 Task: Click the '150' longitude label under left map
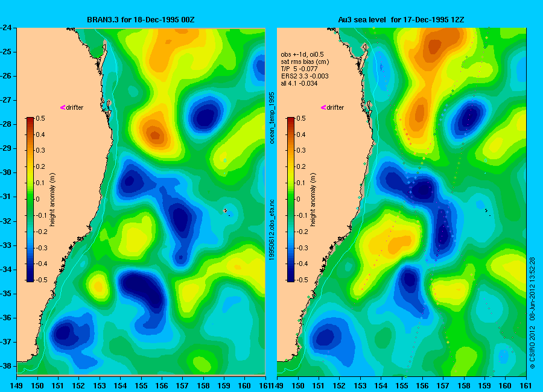(x=37, y=385)
